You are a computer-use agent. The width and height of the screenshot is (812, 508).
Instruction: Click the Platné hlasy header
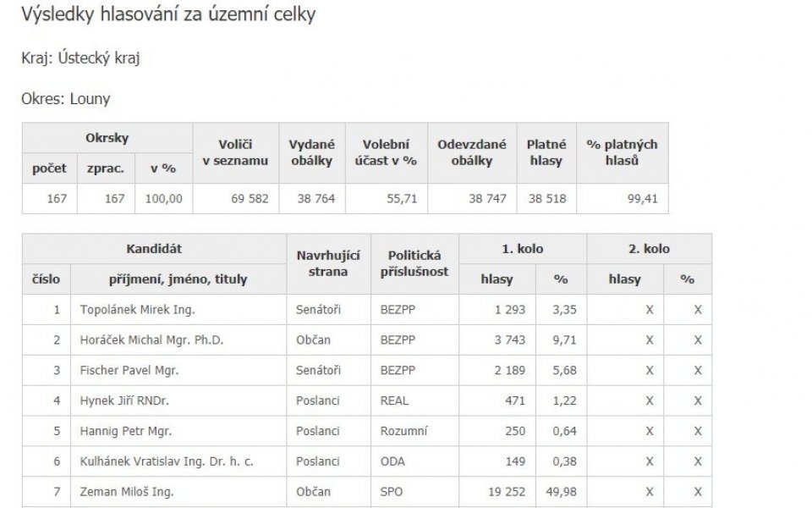coord(546,153)
